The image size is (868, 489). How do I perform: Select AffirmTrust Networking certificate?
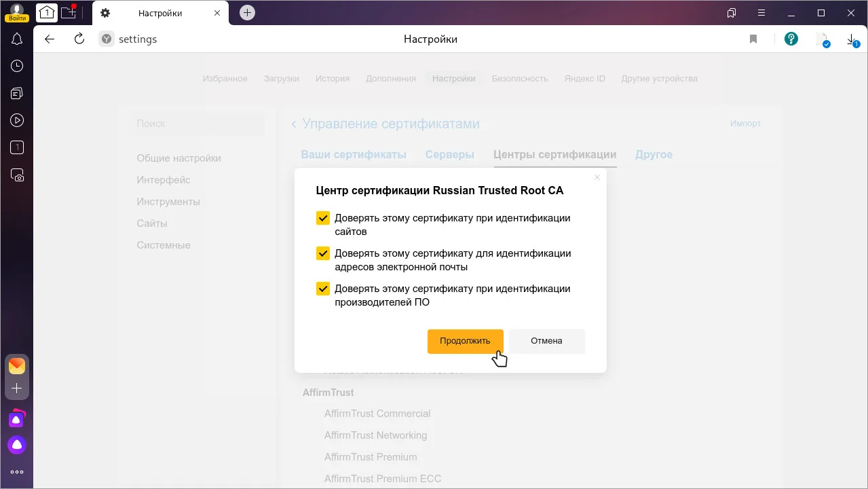(376, 435)
